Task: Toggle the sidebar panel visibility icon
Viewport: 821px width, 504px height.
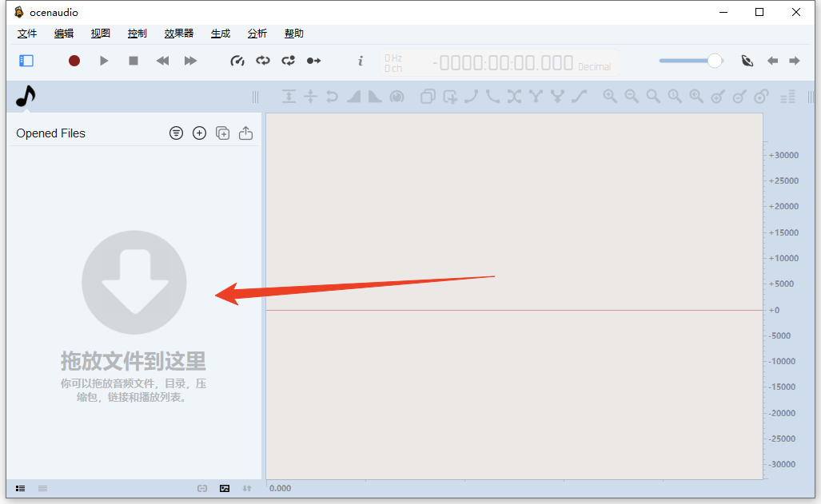Action: 26,60
